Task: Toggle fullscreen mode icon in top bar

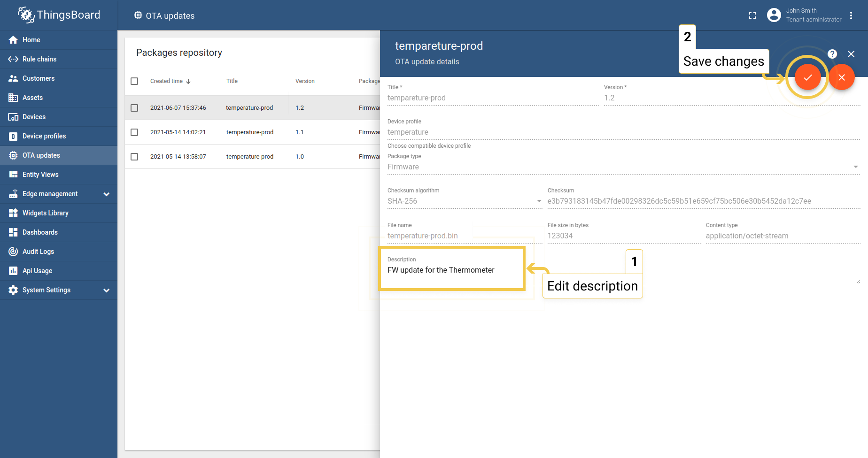Action: coord(752,15)
